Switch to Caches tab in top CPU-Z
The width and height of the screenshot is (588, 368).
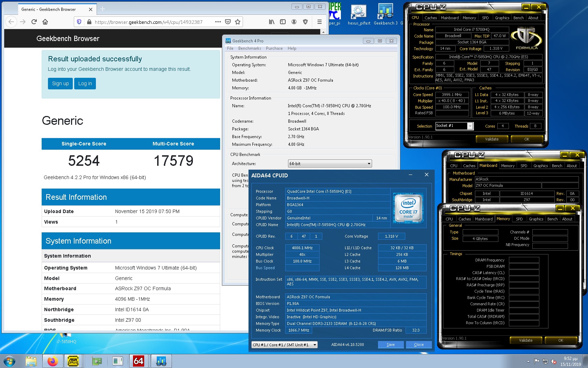430,18
